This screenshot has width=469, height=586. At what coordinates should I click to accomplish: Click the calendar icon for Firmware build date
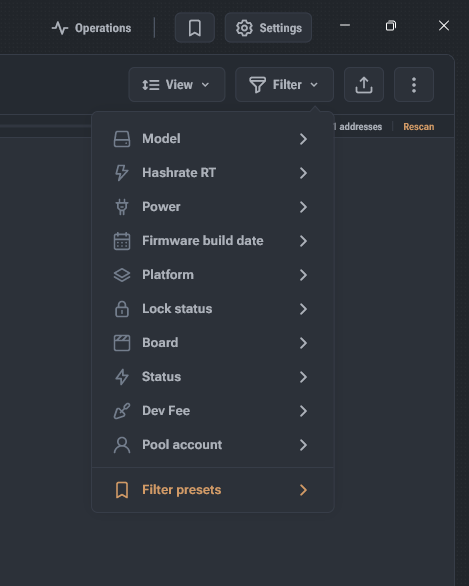[122, 241]
